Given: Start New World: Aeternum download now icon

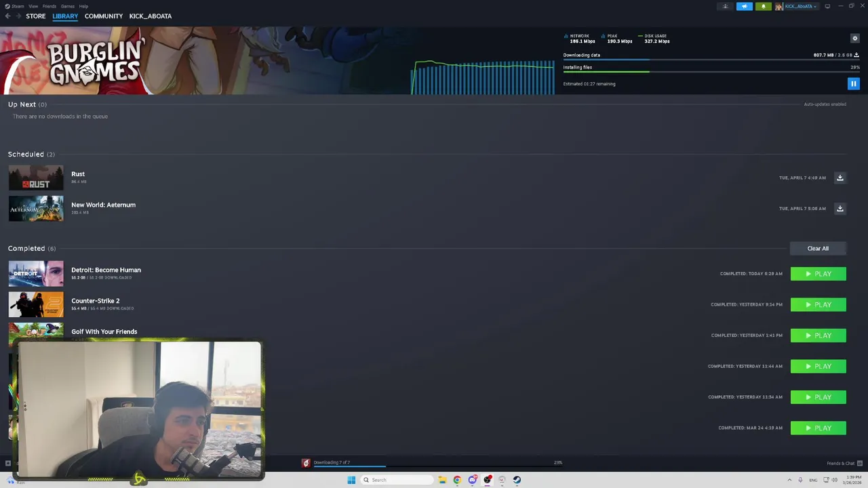Looking at the screenshot, I should (x=840, y=208).
